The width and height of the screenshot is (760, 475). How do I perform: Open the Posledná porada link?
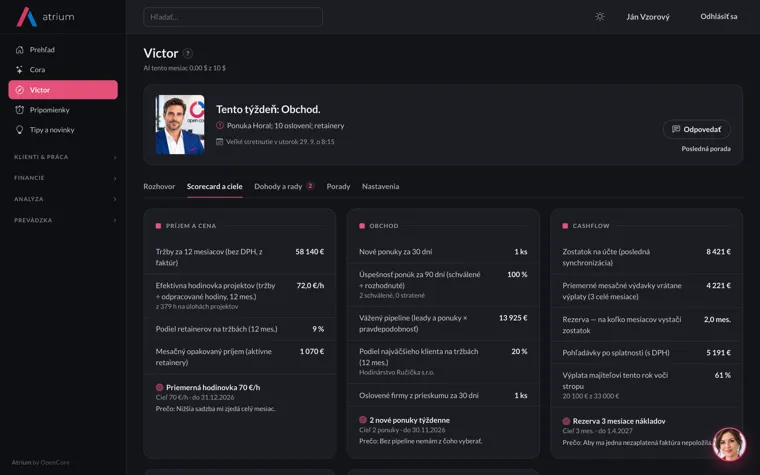tap(706, 149)
